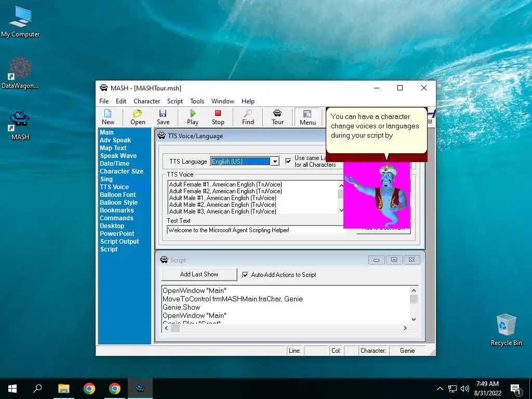The width and height of the screenshot is (532, 399).
Task: Toggle Use same Language for all Characters
Action: tap(288, 161)
